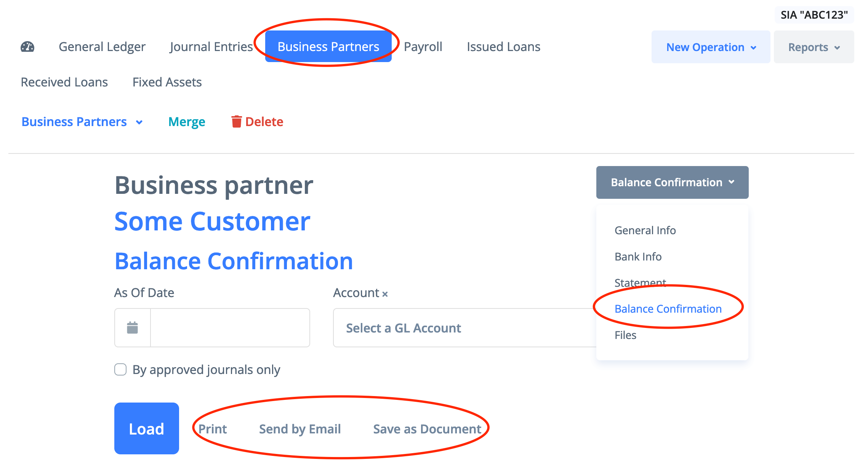Click the calendar icon in As Of Date

tap(132, 328)
